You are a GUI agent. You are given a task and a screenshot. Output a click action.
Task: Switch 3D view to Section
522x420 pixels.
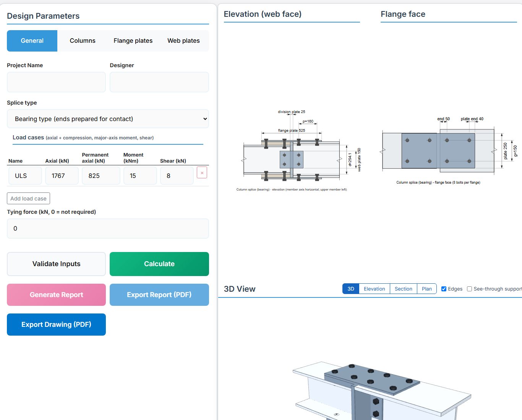pos(404,289)
